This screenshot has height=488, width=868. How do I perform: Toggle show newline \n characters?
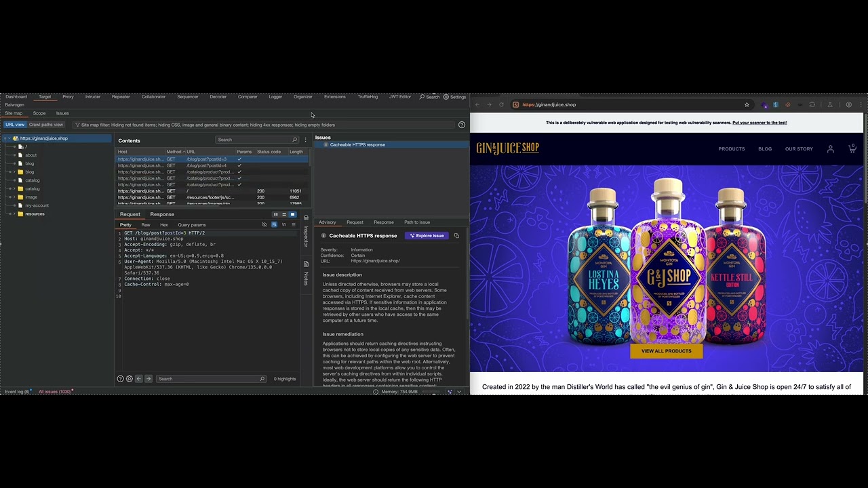(283, 224)
